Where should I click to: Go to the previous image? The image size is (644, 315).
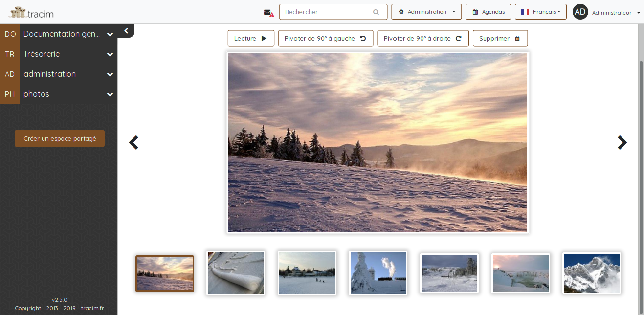tap(133, 142)
